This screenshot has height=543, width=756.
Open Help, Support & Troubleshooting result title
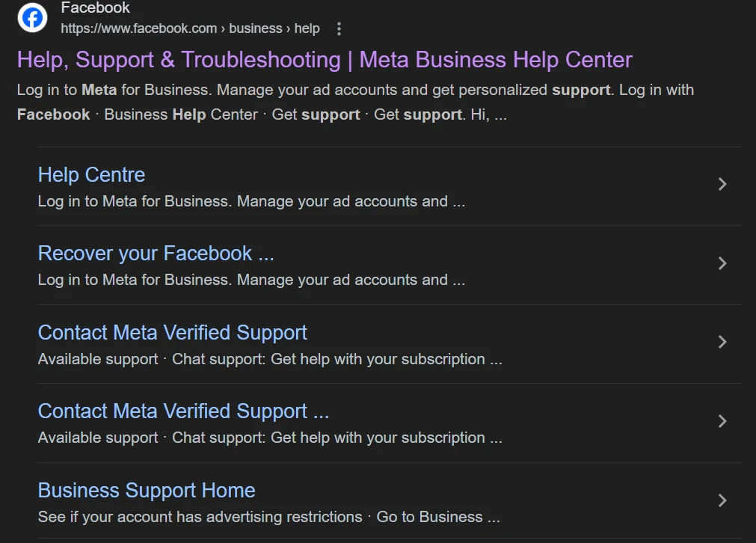[325, 61]
